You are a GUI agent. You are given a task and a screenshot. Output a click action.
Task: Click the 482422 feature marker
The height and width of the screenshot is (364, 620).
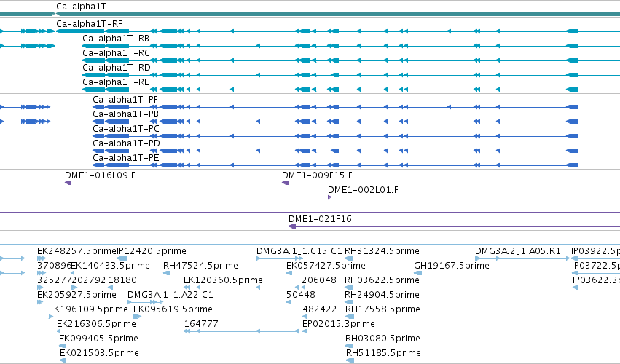[305, 317]
